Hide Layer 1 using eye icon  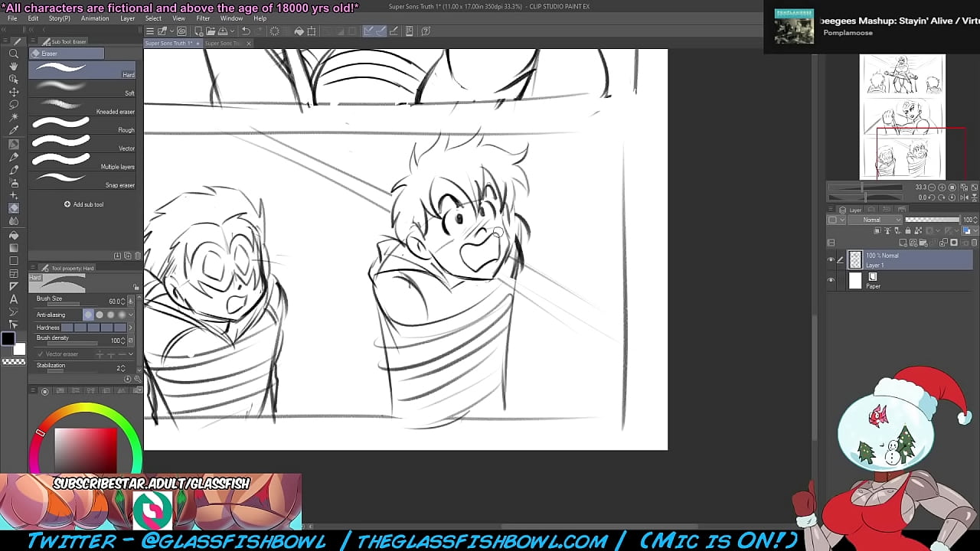tap(831, 260)
